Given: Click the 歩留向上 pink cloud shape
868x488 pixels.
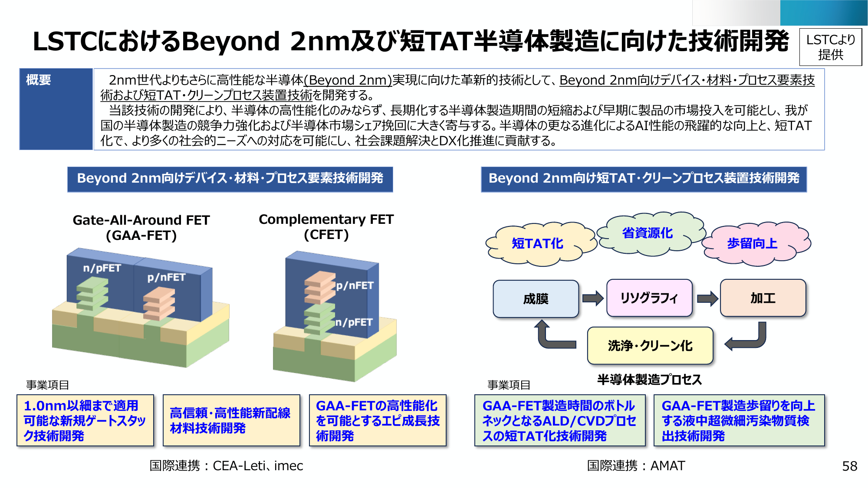Looking at the screenshot, I should (753, 244).
